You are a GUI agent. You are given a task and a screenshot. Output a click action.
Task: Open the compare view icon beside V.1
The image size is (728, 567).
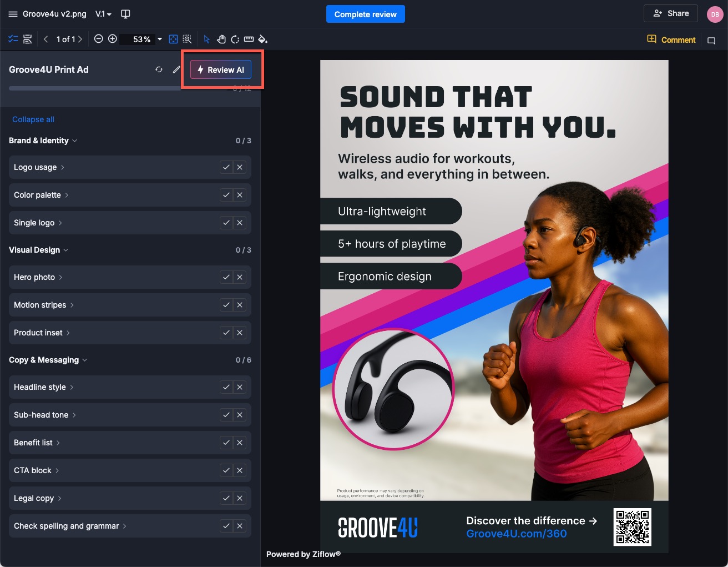(125, 14)
